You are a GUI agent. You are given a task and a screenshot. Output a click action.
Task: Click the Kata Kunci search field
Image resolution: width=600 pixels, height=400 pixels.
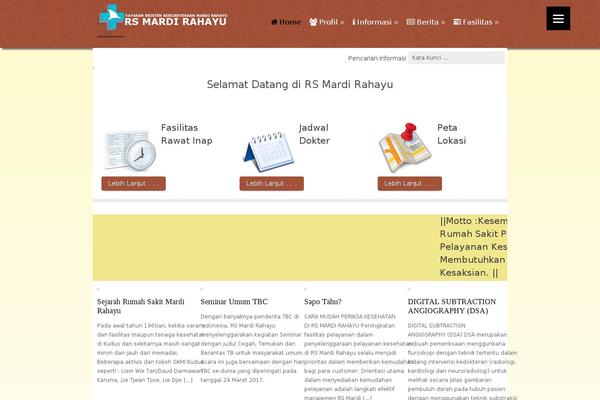coord(456,58)
